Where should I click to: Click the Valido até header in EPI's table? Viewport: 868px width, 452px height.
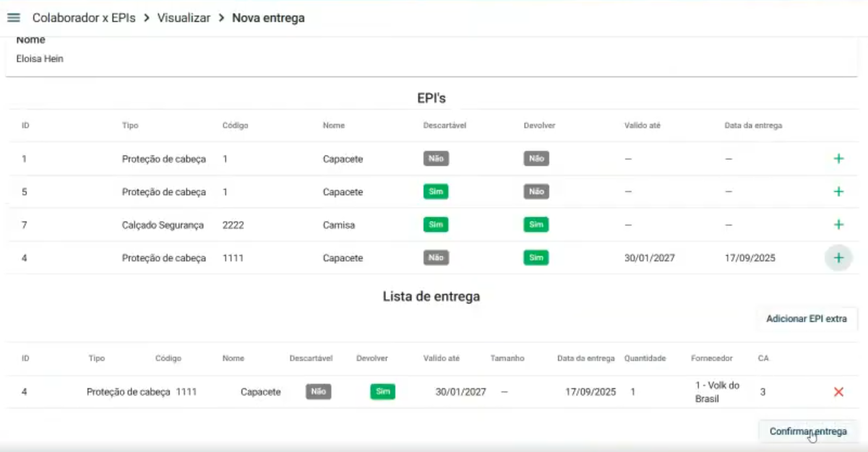coord(642,126)
